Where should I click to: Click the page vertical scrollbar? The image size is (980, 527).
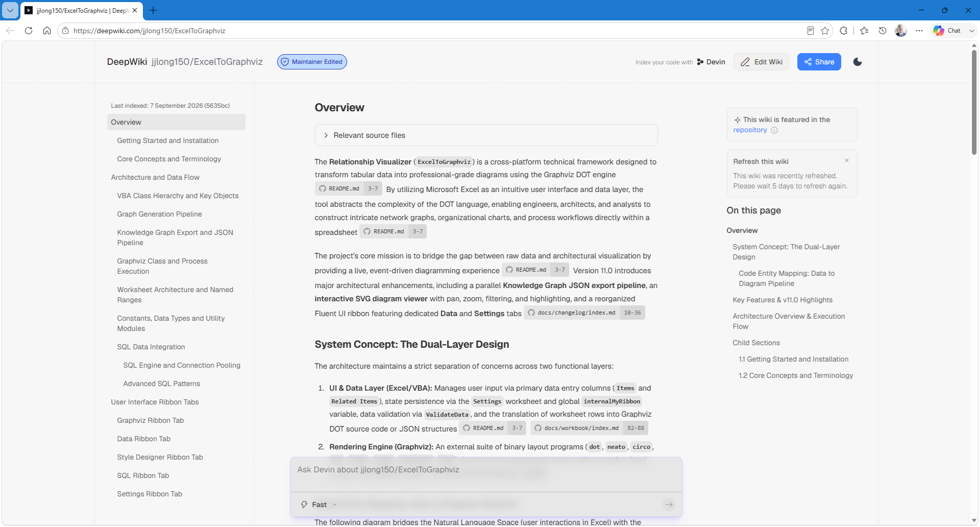pos(974,102)
